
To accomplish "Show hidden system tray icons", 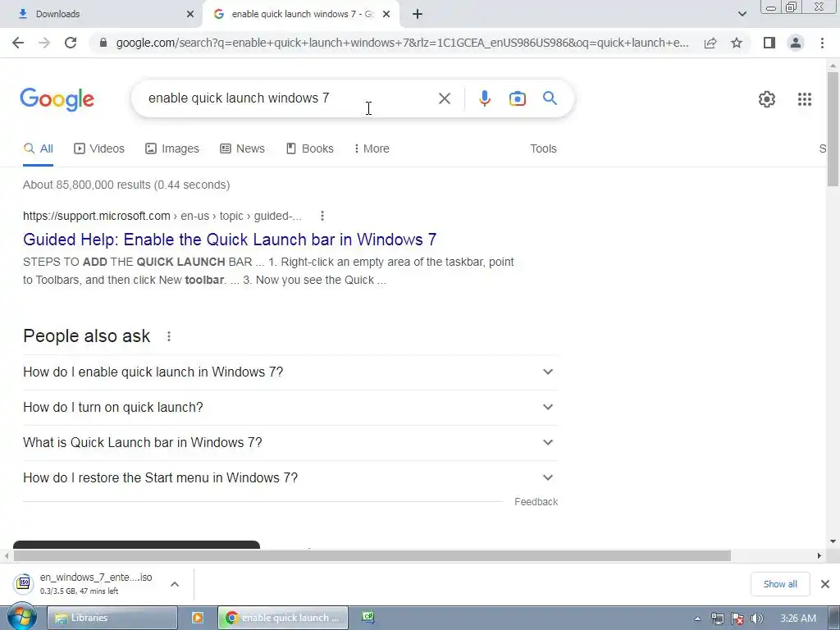I will click(x=697, y=619).
